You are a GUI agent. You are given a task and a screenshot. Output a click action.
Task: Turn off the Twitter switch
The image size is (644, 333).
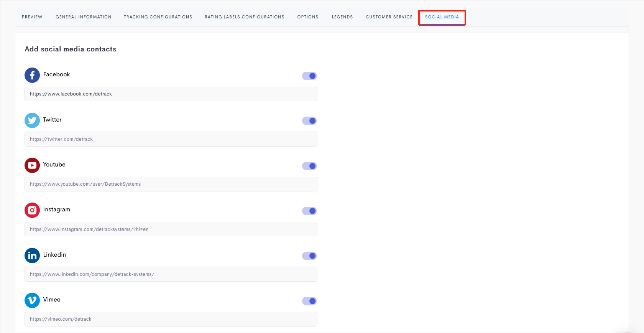click(309, 121)
